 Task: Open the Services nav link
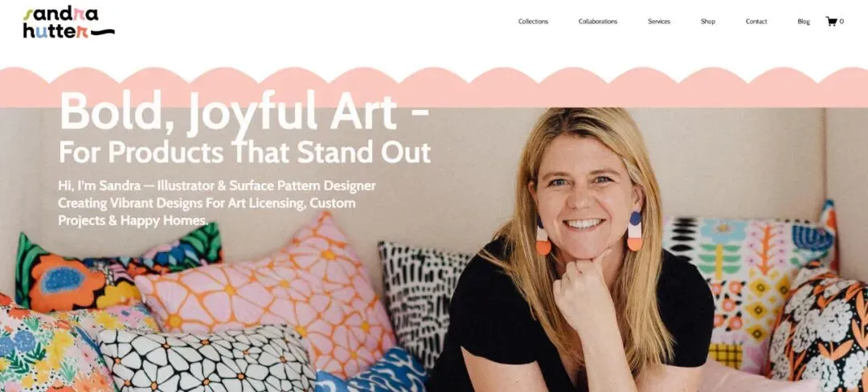click(659, 22)
